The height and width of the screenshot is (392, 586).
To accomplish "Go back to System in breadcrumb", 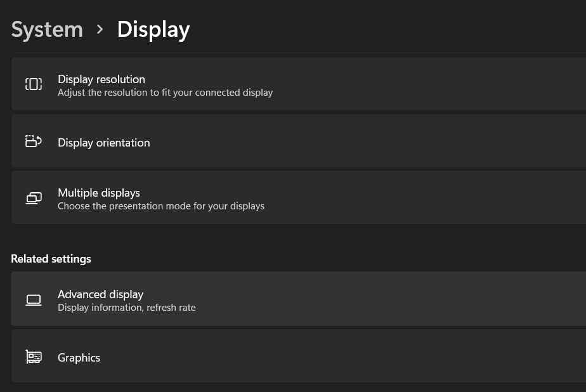I will (47, 30).
